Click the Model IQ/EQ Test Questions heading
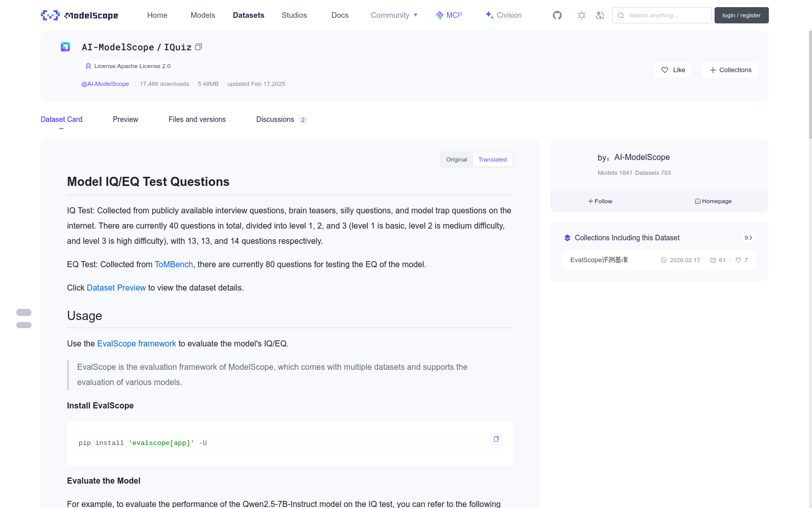Image resolution: width=812 pixels, height=508 pixels. tap(148, 182)
